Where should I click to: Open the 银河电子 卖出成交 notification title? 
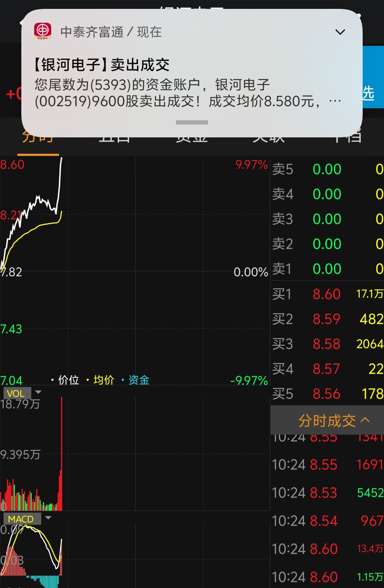coord(102,65)
